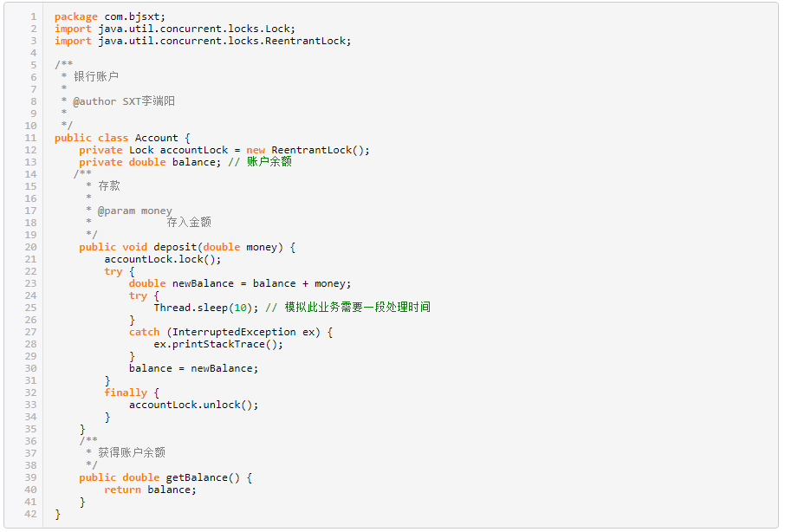Click the '@author SXT李端阳' comment line
The image size is (785, 532).
pos(118,101)
